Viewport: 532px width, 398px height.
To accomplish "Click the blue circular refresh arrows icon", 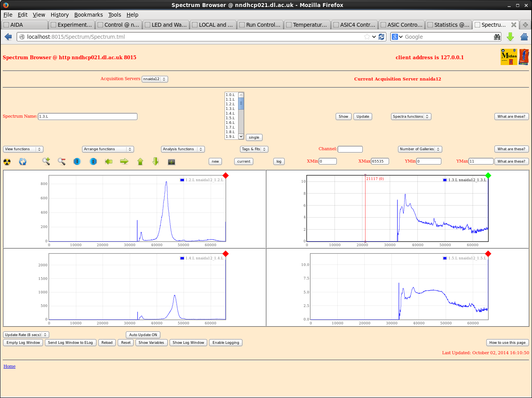I will coord(23,162).
